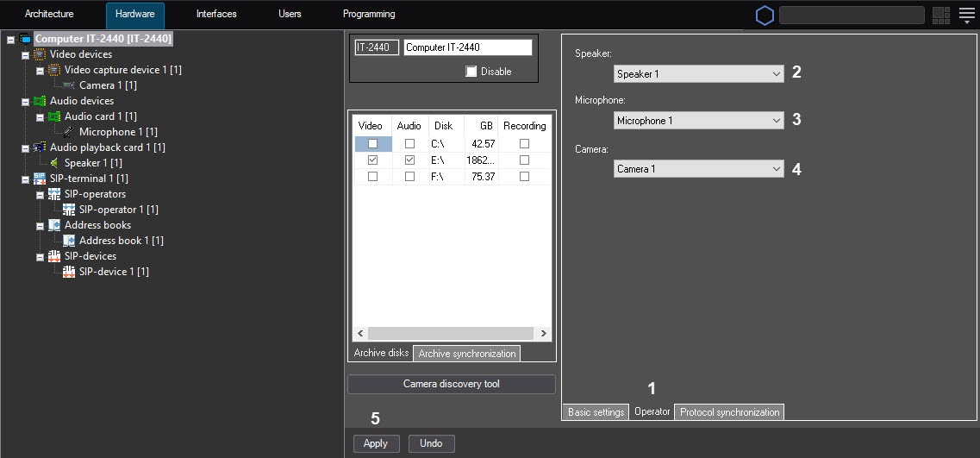Click the Apply button
Image resolution: width=980 pixels, height=458 pixels.
tap(376, 443)
